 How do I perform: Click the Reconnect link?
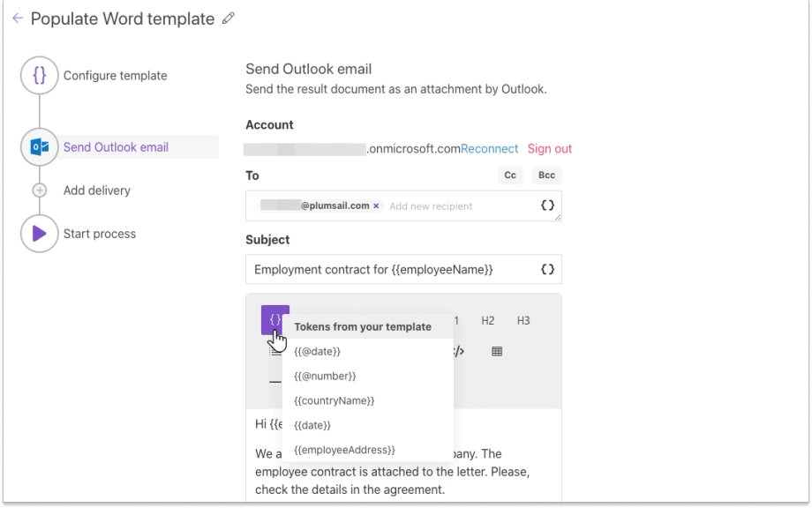489,149
